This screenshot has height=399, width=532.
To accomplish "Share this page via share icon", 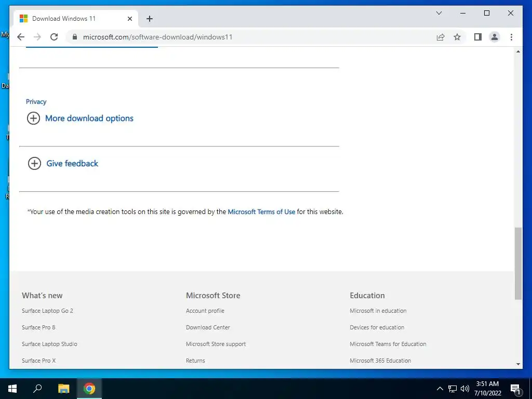I will 441,37.
